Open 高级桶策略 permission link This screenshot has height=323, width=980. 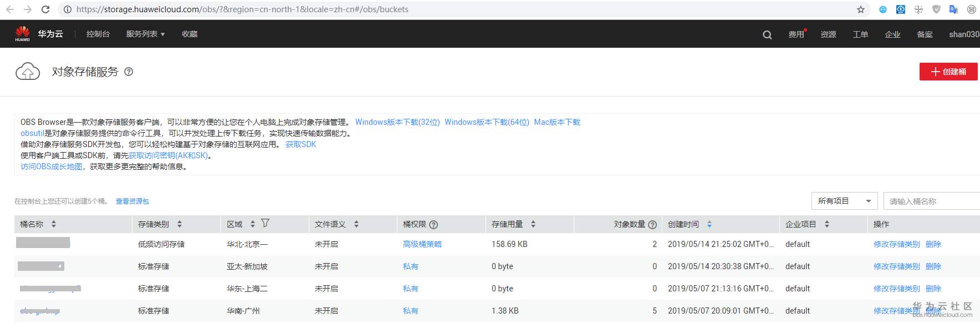(422, 244)
